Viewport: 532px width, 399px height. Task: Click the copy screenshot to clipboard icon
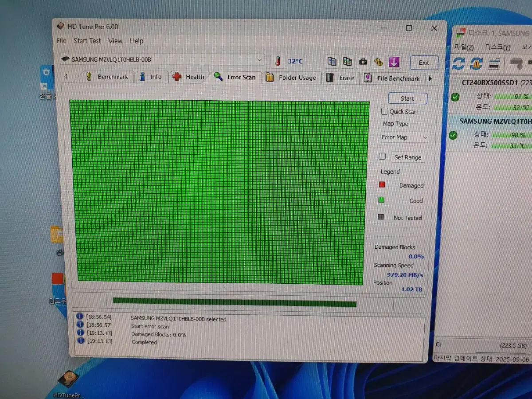(x=347, y=62)
